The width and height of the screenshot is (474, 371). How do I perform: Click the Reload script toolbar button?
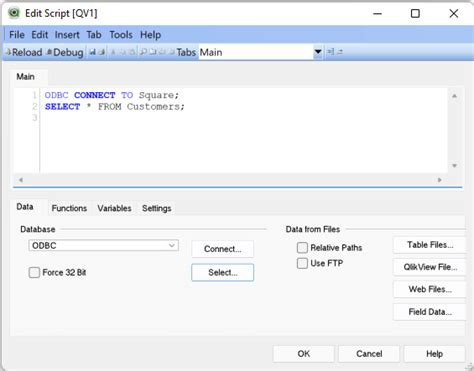(x=24, y=52)
